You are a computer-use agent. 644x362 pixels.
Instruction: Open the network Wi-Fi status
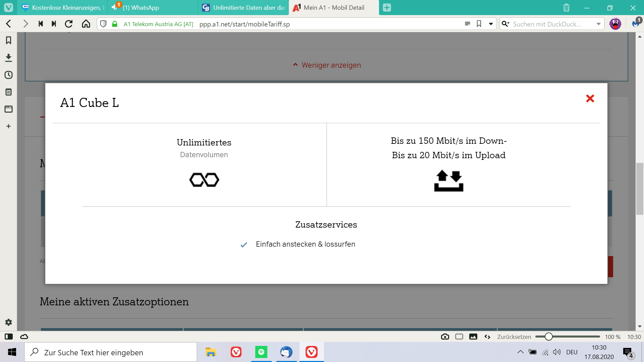click(545, 352)
